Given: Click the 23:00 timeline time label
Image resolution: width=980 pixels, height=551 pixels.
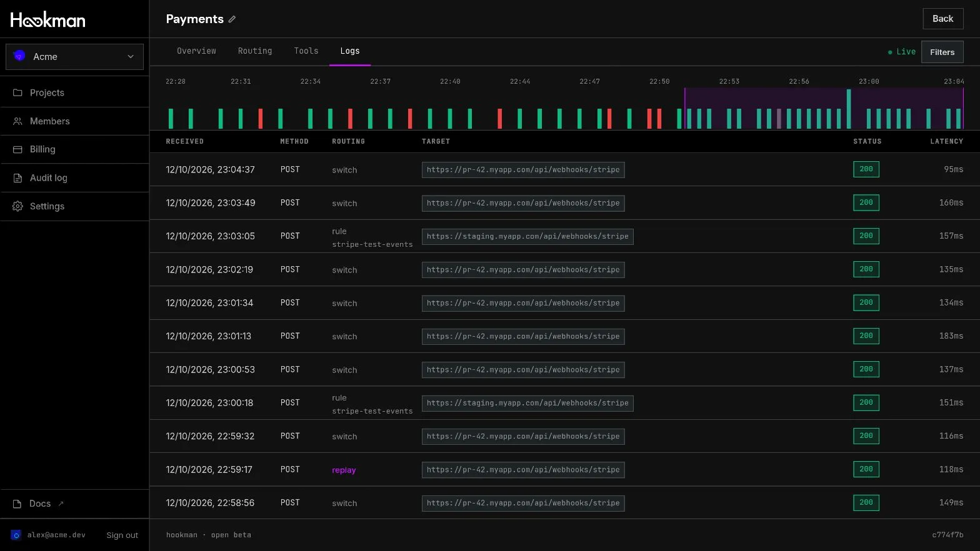Looking at the screenshot, I should pos(869,81).
